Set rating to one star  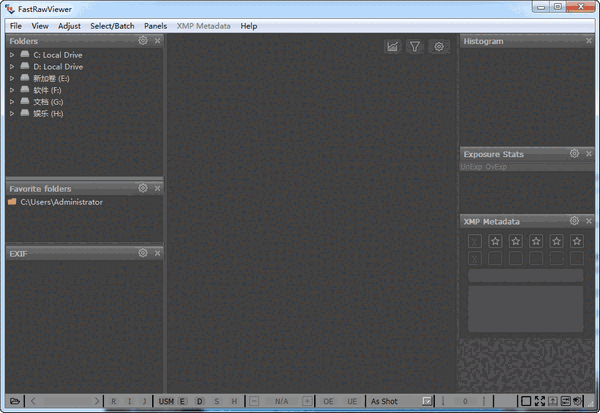pos(495,241)
